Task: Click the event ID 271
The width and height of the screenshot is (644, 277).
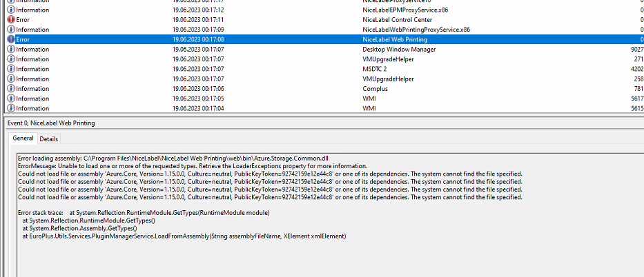Action: pos(638,59)
